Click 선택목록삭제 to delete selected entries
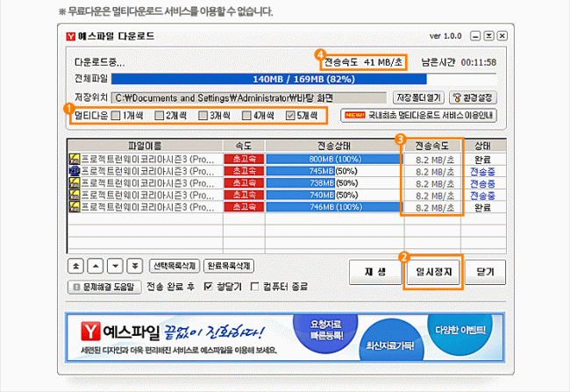Screen dimensions: 570x392 point(175,266)
